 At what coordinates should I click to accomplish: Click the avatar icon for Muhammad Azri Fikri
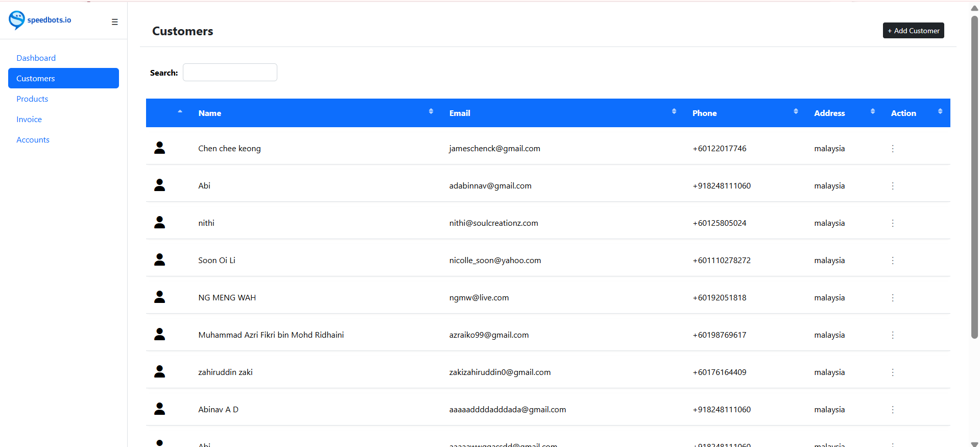click(x=160, y=335)
